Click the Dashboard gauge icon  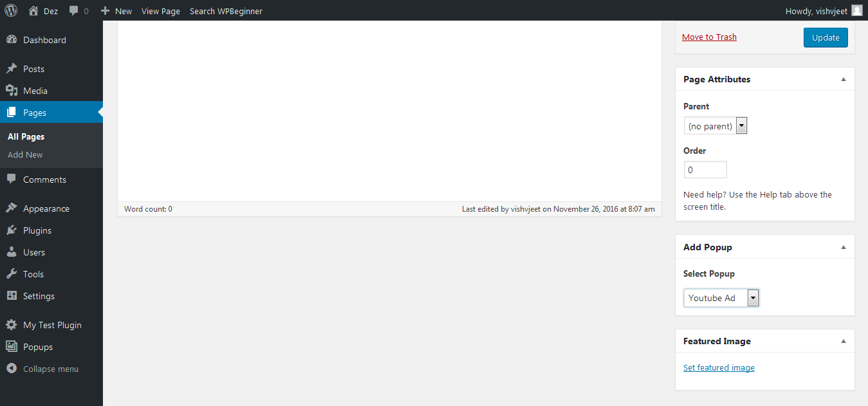coord(12,40)
